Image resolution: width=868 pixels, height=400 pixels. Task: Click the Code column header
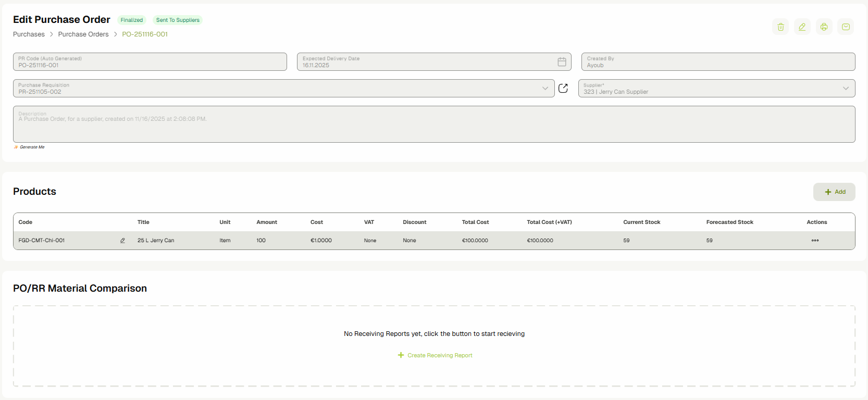click(x=26, y=222)
